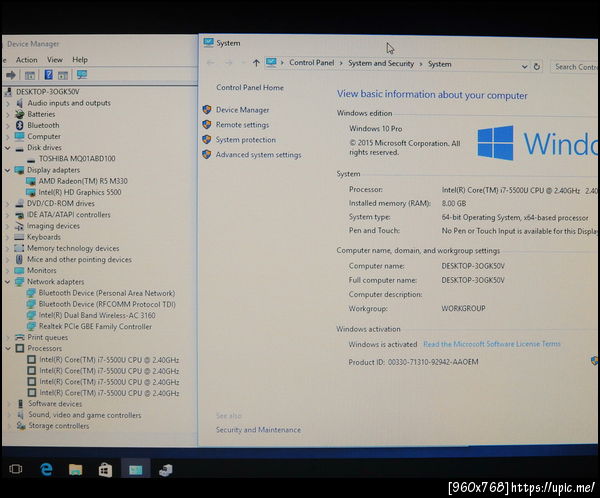
Task: Open Device Manager link in System window
Action: tap(243, 110)
